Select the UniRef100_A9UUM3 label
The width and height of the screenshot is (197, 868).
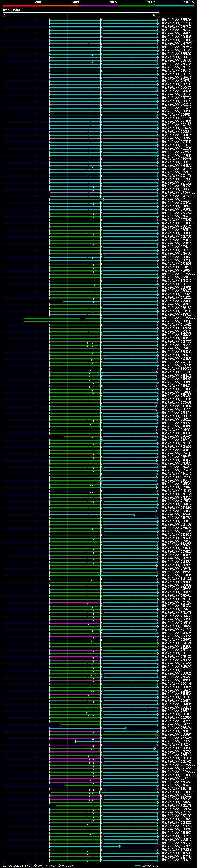click(176, 382)
